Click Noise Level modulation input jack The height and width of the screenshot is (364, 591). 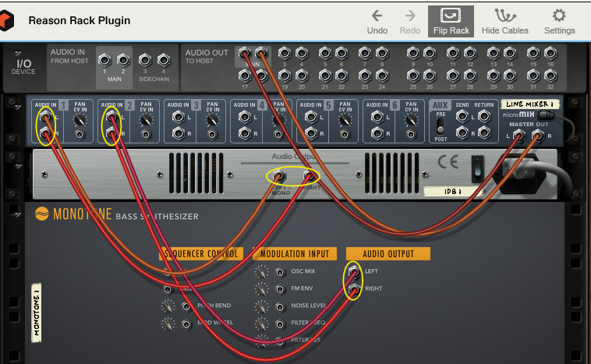pos(280,307)
